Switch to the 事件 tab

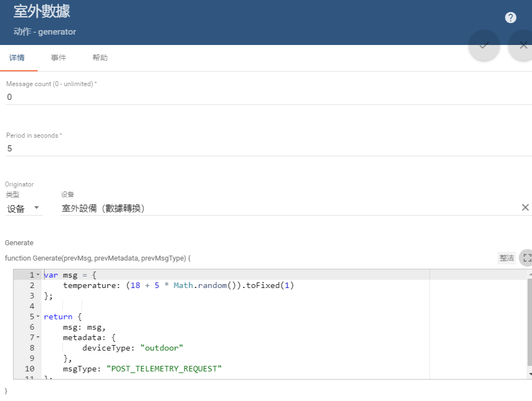tap(59, 58)
